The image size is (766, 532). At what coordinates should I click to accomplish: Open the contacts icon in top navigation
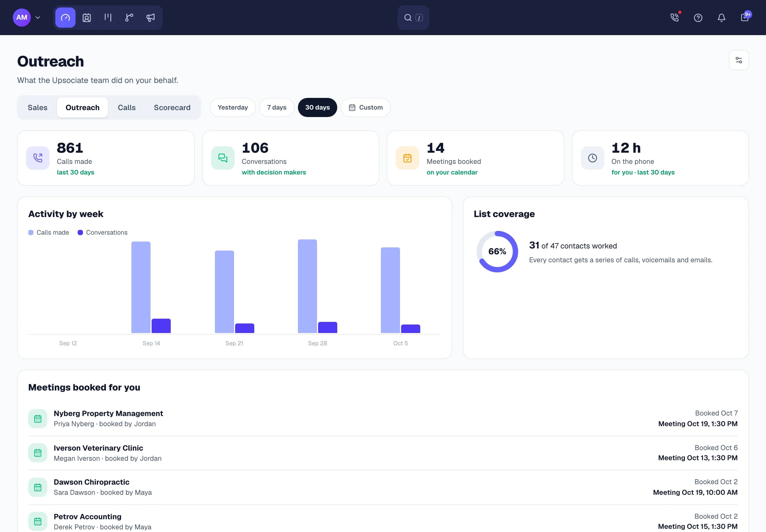point(87,17)
